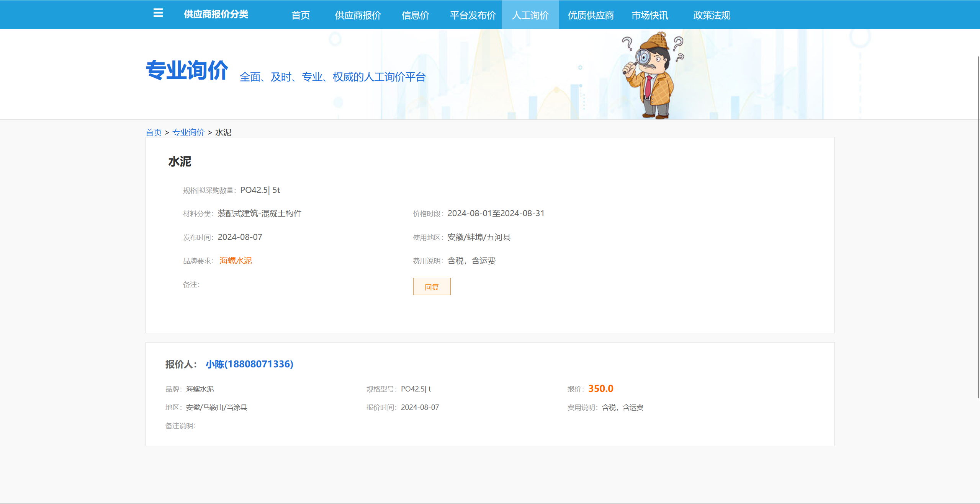Click the 专业询价 banner title
The height and width of the screenshot is (504, 980).
pos(187,70)
